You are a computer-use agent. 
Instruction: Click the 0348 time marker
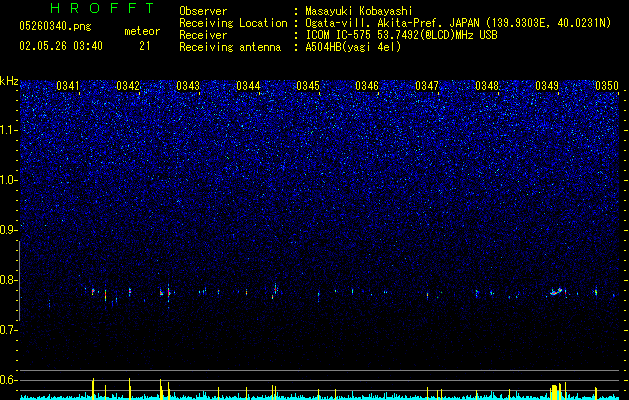[487, 86]
